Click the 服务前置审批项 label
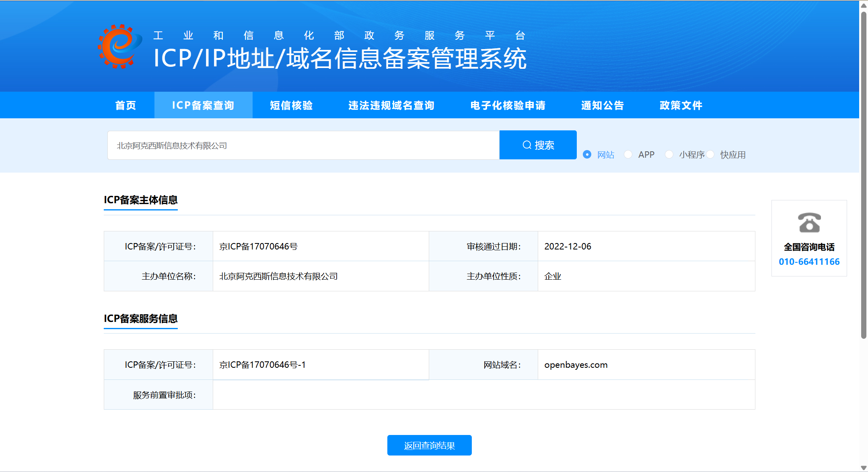Viewport: 868px width, 472px height. pos(165,395)
